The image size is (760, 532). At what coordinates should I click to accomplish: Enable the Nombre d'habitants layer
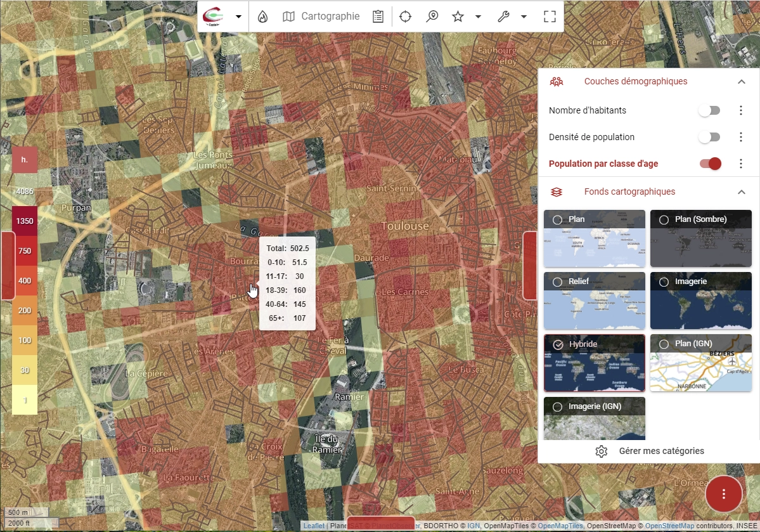(709, 110)
